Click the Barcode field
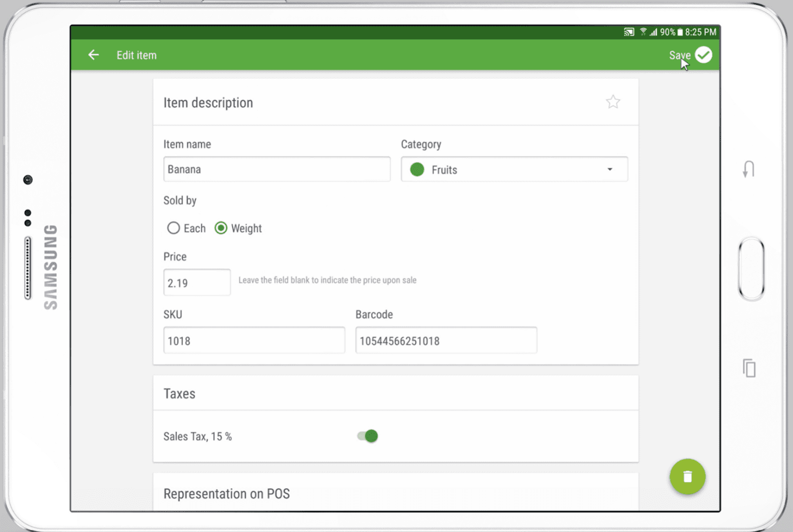Viewport: 793px width, 532px height. [x=446, y=340]
